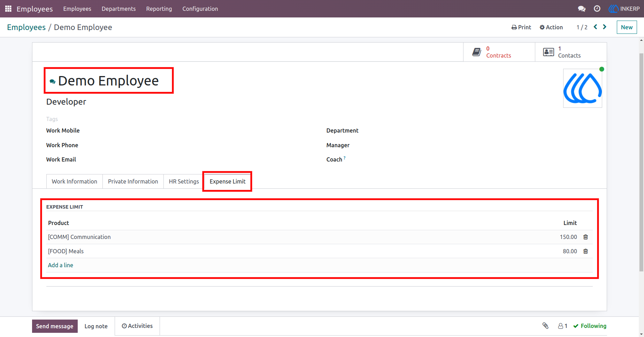Click the Send message button
Screen dimensions: 644x337
pos(55,326)
